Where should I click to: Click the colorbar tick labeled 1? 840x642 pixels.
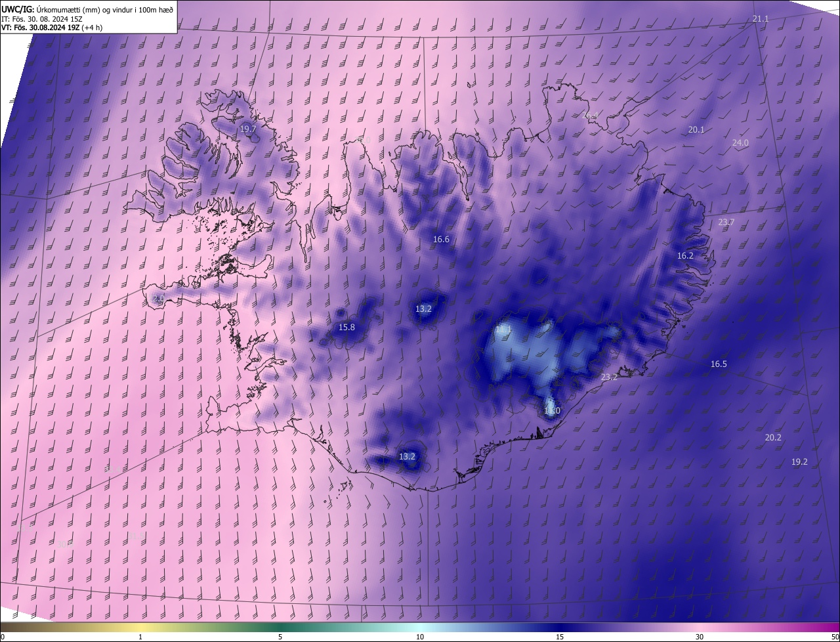140,637
